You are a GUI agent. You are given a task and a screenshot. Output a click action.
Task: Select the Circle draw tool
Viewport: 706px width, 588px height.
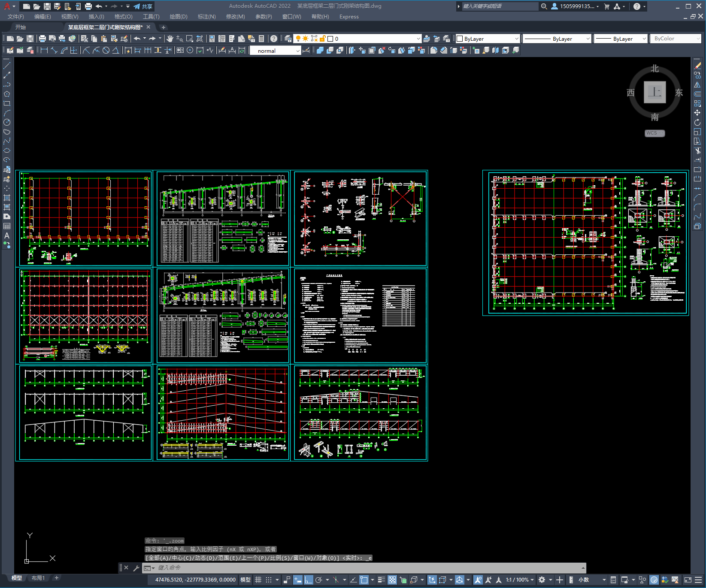pyautogui.click(x=7, y=122)
